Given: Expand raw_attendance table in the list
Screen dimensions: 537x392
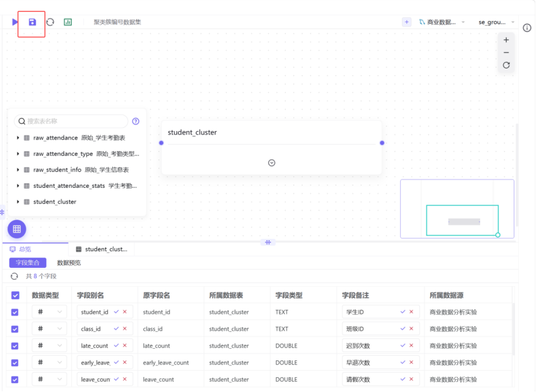Looking at the screenshot, I should coord(18,138).
